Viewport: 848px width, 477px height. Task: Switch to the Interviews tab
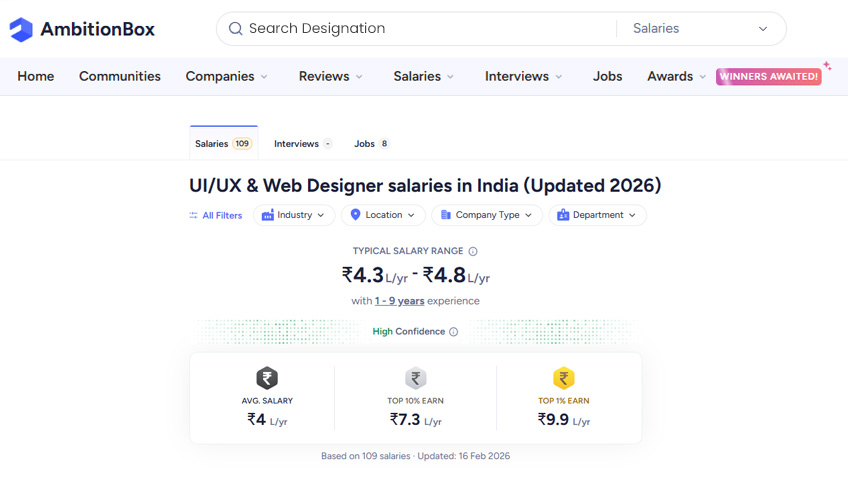pyautogui.click(x=303, y=143)
